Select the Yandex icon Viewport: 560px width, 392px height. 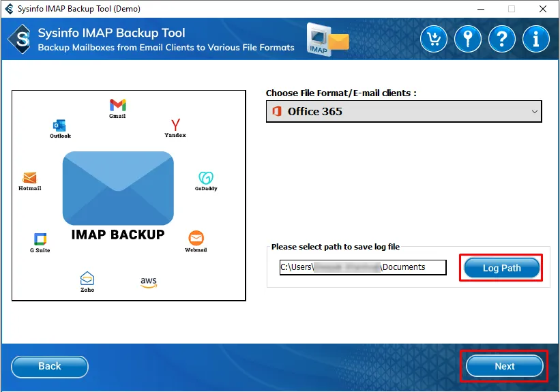[175, 125]
